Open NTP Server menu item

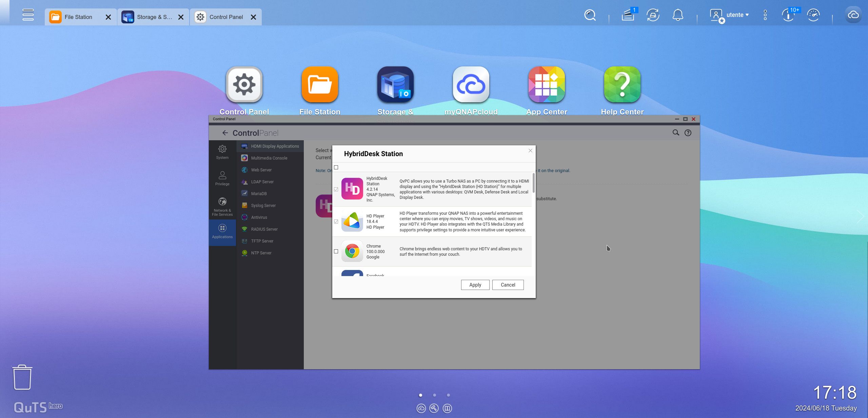(x=270, y=253)
